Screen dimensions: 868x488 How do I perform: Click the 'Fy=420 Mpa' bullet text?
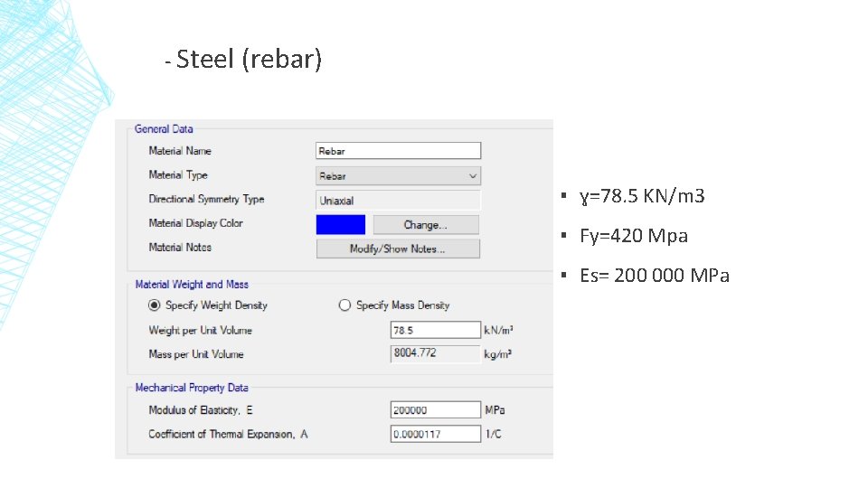(x=634, y=236)
